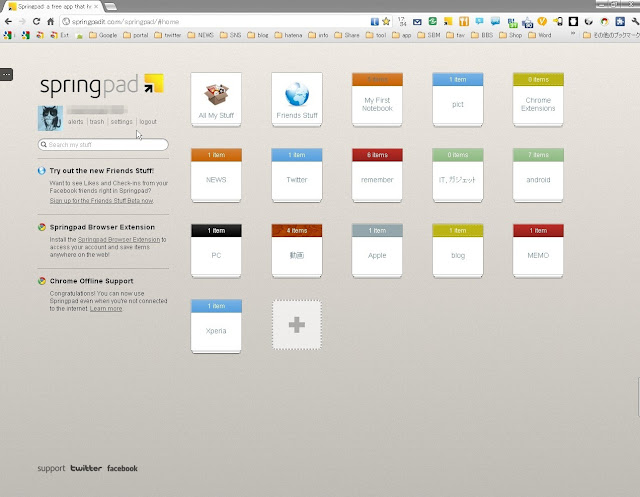Open the BBS bookmarks folder
The width and height of the screenshot is (640, 497).
click(482, 35)
